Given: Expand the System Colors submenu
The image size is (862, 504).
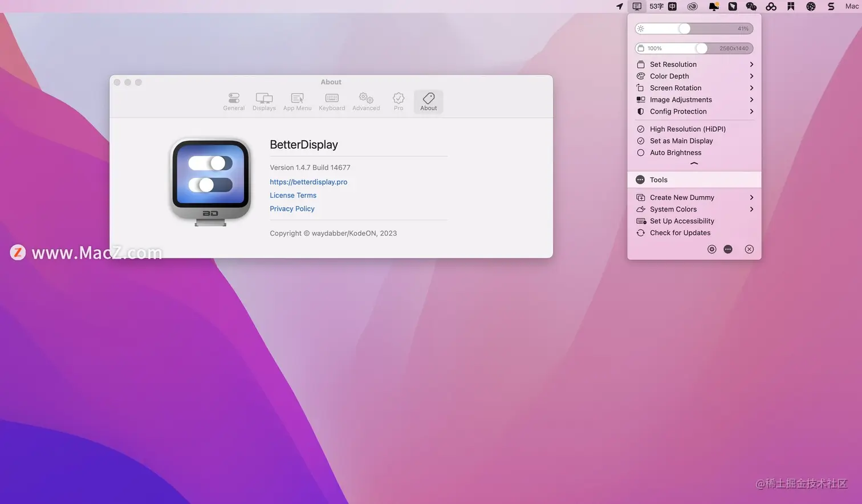Looking at the screenshot, I should (x=694, y=209).
